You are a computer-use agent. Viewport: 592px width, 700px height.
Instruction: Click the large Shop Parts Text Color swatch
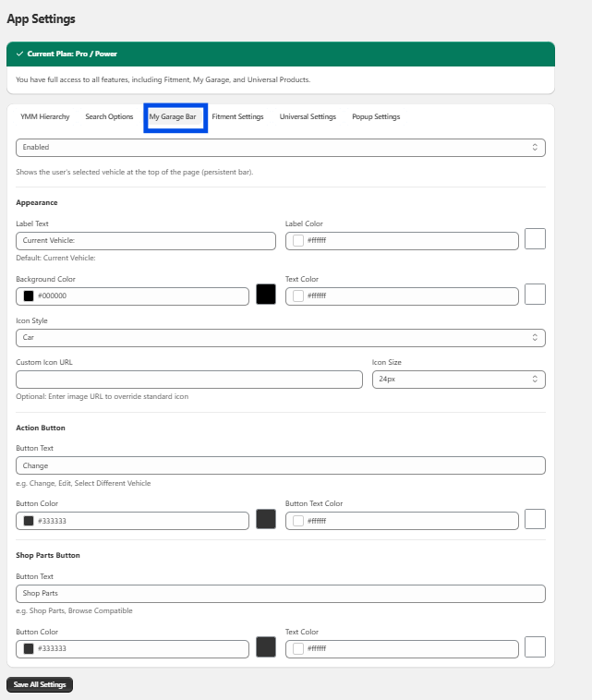click(x=535, y=647)
